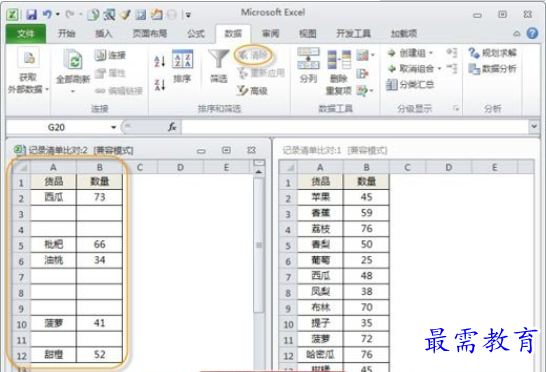
Task: Click the 重新应用 button
Action: (x=261, y=73)
